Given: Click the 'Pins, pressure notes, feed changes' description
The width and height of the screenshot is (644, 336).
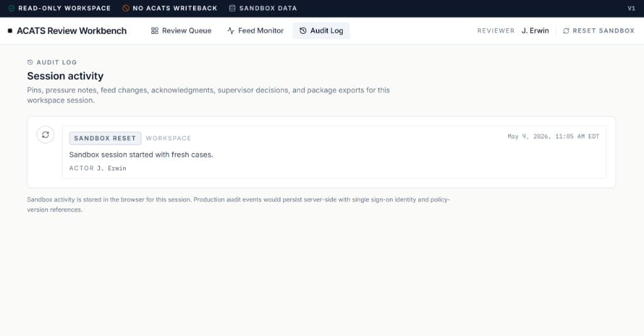Looking at the screenshot, I should tap(208, 95).
